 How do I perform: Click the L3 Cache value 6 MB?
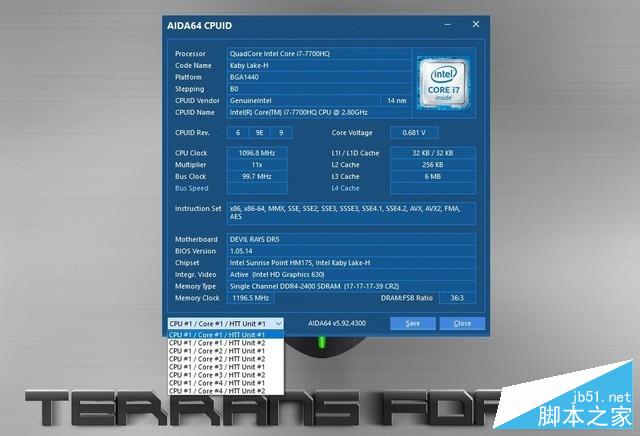433,176
